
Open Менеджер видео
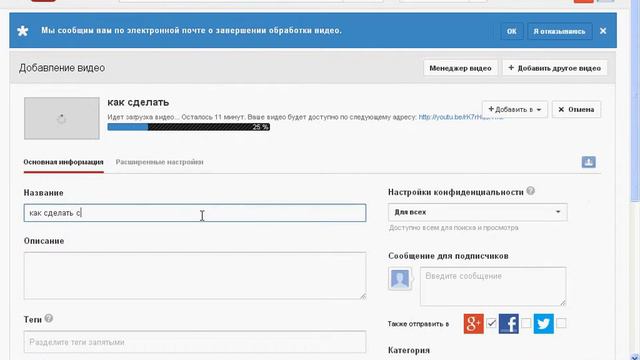coord(460,68)
